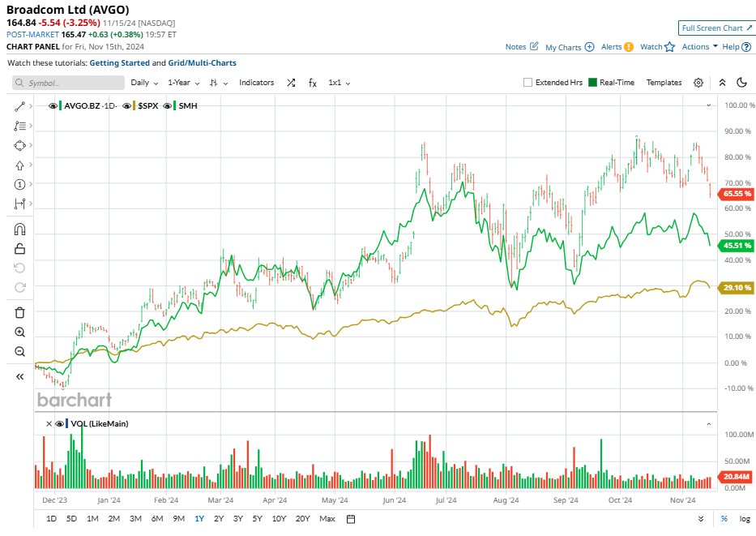Screen dimensions: 756x536
Task: Open the Daily frequency dropdown
Action: [144, 83]
